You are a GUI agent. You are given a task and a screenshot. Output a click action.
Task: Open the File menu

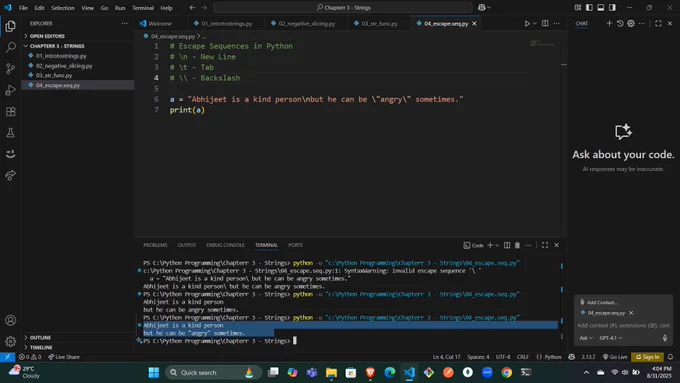click(x=23, y=8)
